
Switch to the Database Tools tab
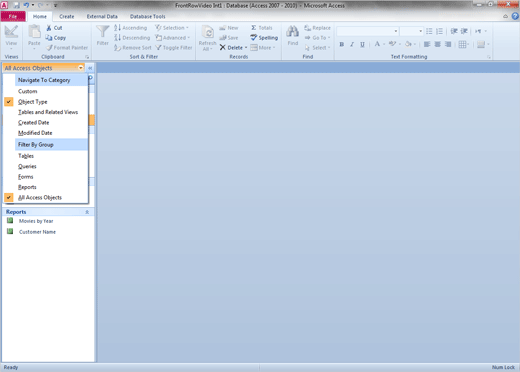pos(147,16)
